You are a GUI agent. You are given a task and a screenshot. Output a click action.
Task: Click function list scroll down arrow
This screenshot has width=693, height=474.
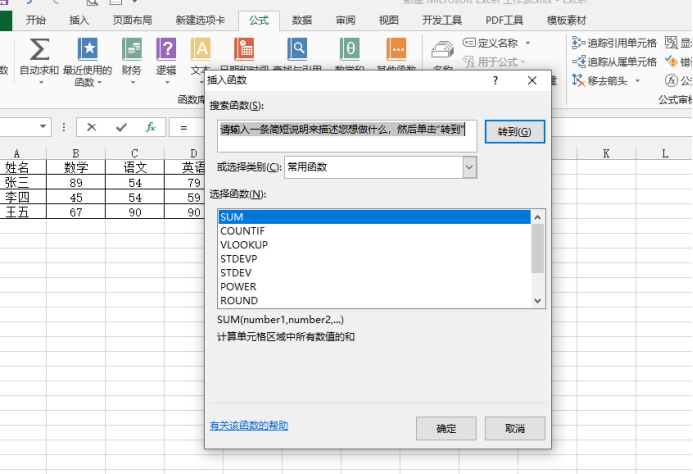pos(537,301)
